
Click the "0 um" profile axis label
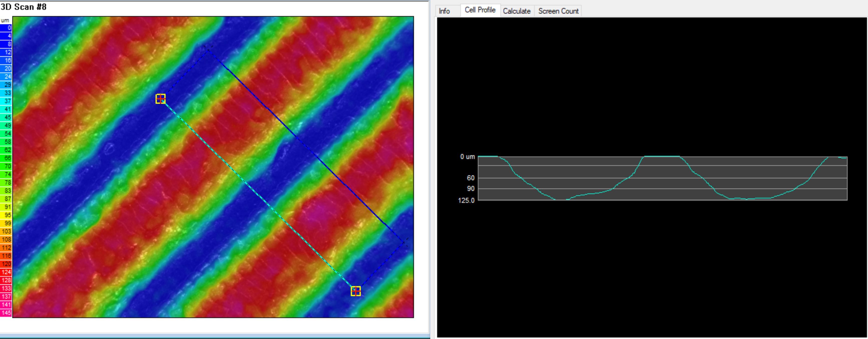coord(468,157)
